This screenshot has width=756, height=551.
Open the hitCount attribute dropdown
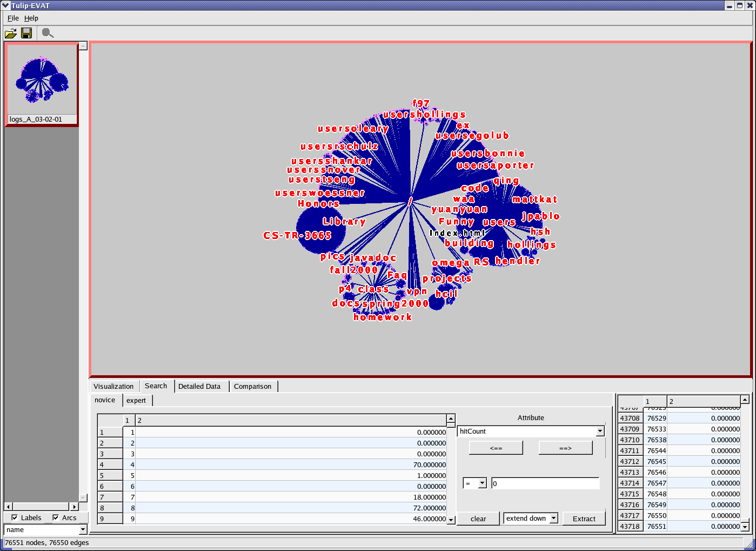pos(600,431)
